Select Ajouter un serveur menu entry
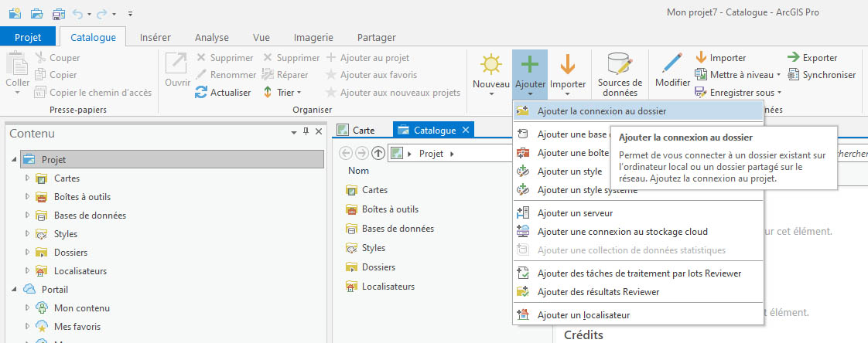The width and height of the screenshot is (868, 343). coord(575,212)
